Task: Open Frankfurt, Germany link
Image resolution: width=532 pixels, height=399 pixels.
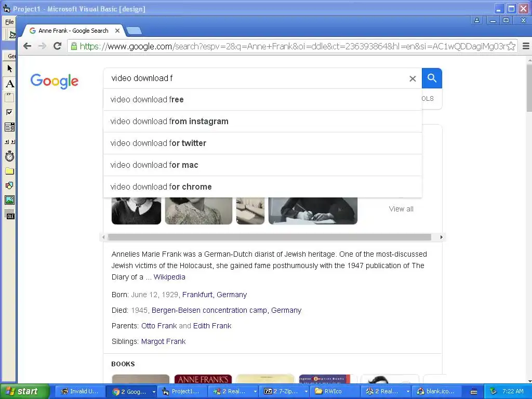Action: (x=215, y=295)
